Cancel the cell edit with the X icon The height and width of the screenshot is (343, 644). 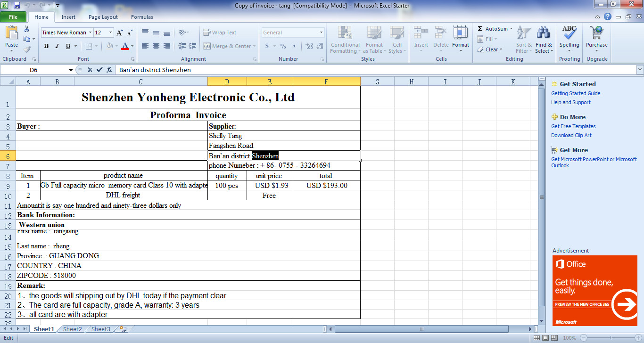(90, 70)
